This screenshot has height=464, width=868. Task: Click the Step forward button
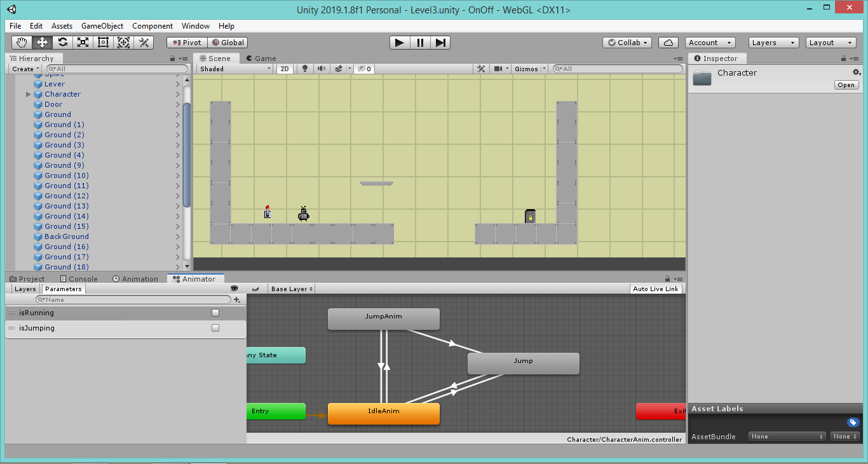440,43
